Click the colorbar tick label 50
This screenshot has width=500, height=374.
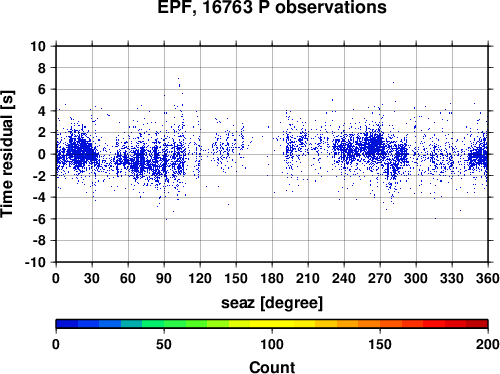pyautogui.click(x=164, y=344)
